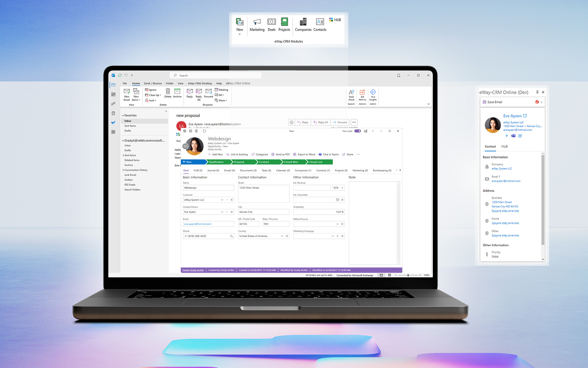
Task: Create a New Email in Outlook
Action: tap(126, 94)
